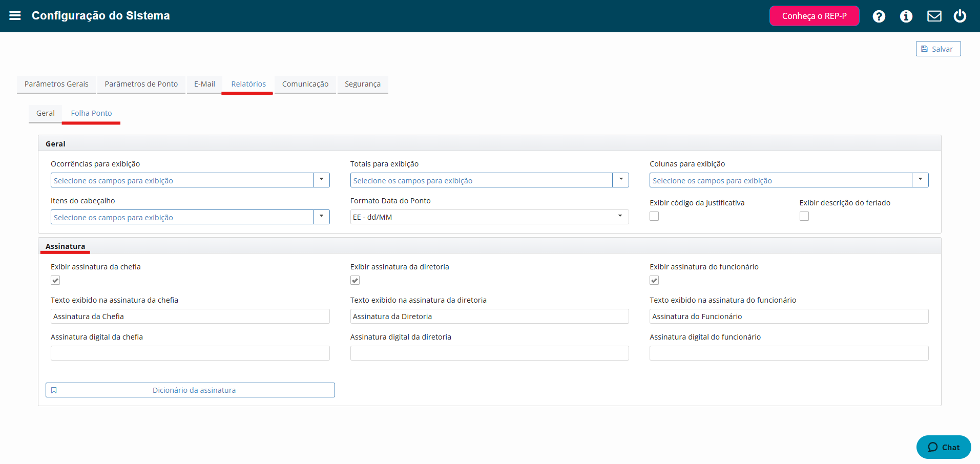980x464 pixels.
Task: Expand Colunas para exibição dropdown arrow
Action: [920, 180]
